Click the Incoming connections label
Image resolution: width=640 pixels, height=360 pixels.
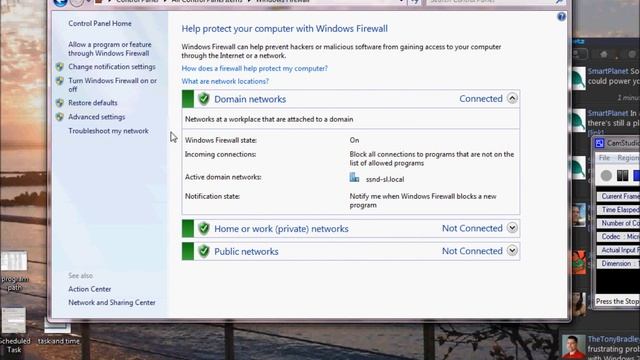point(220,154)
